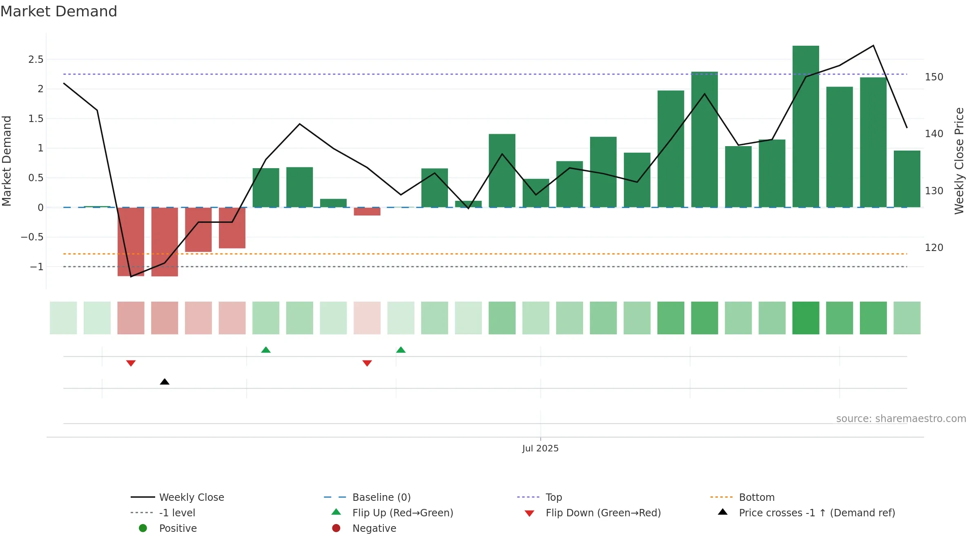This screenshot has height=551, width=980.
Task: Click the last green bar at right edge
Action: [907, 179]
